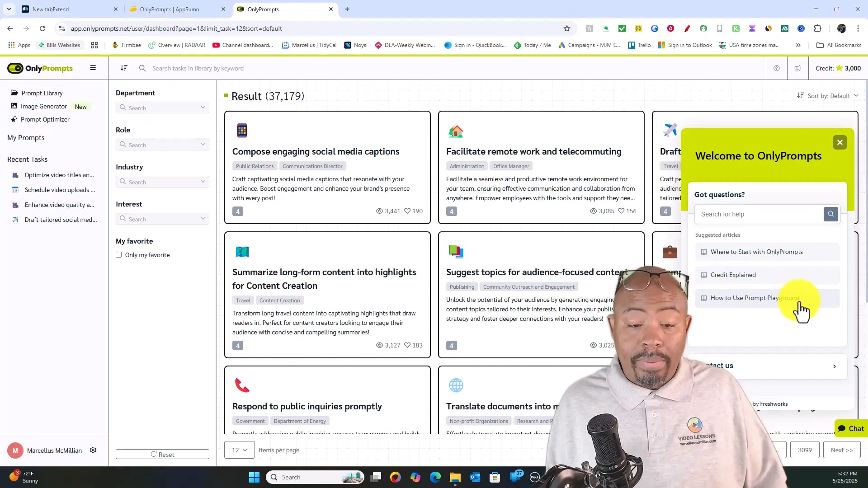Image resolution: width=868 pixels, height=488 pixels.
Task: Click the phone icon on public inquiries card
Action: coord(242,385)
